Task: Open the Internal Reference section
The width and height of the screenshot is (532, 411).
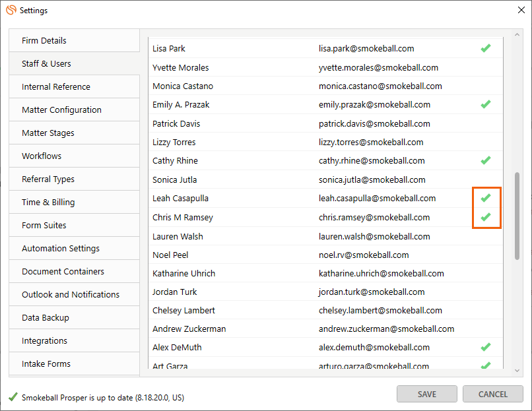Action: (x=75, y=86)
